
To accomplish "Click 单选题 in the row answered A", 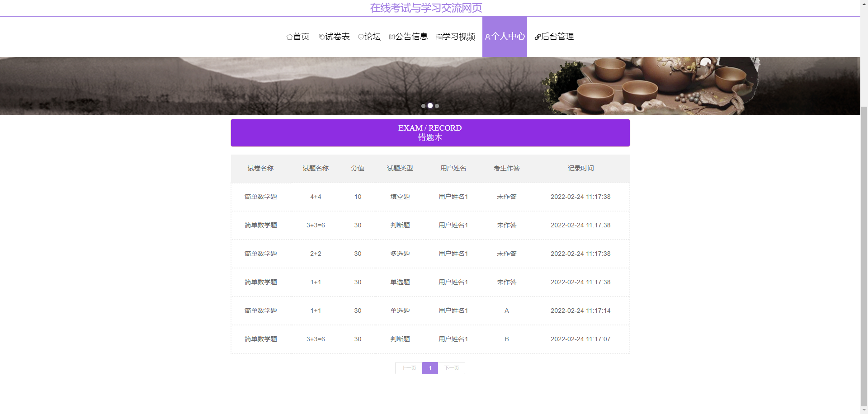I will (400, 310).
